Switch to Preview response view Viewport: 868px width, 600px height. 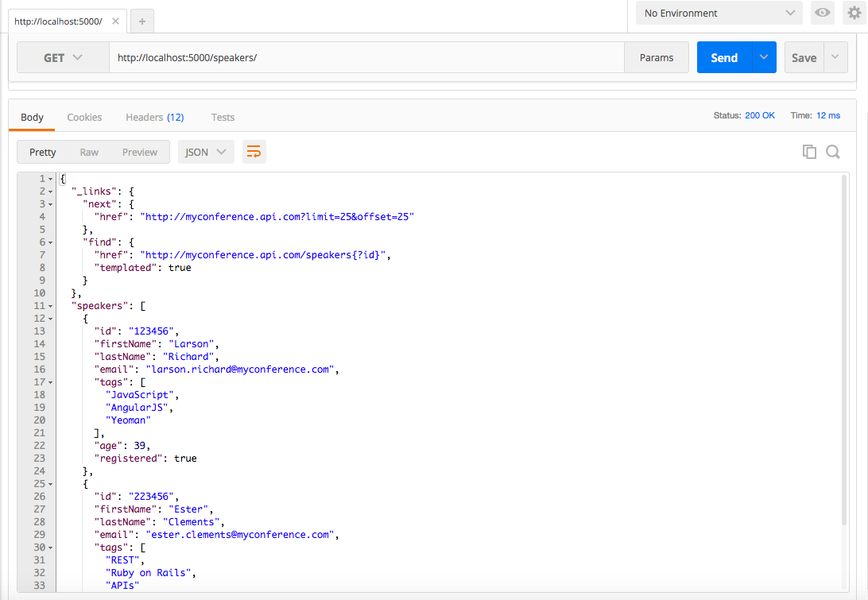click(139, 151)
